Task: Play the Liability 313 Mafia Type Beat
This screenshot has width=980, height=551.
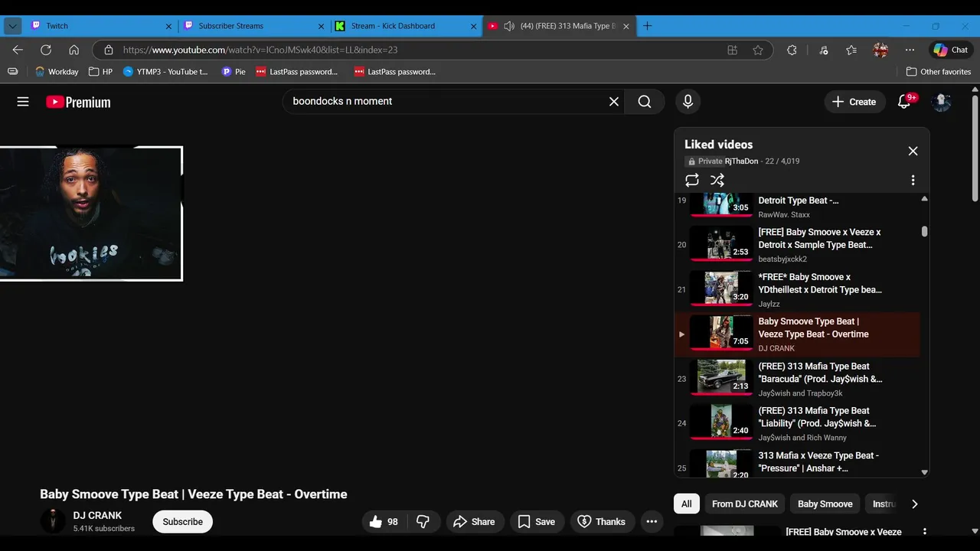Action: (x=798, y=424)
